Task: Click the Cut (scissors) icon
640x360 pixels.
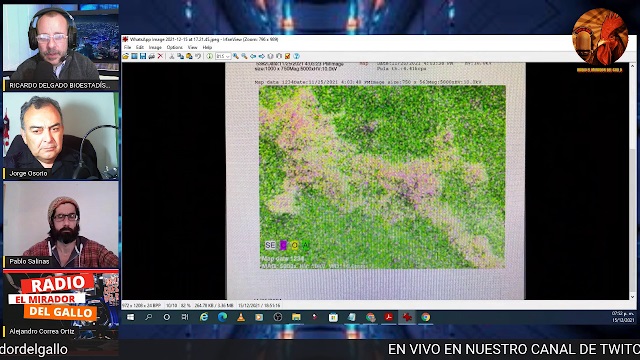Action: click(x=171, y=56)
